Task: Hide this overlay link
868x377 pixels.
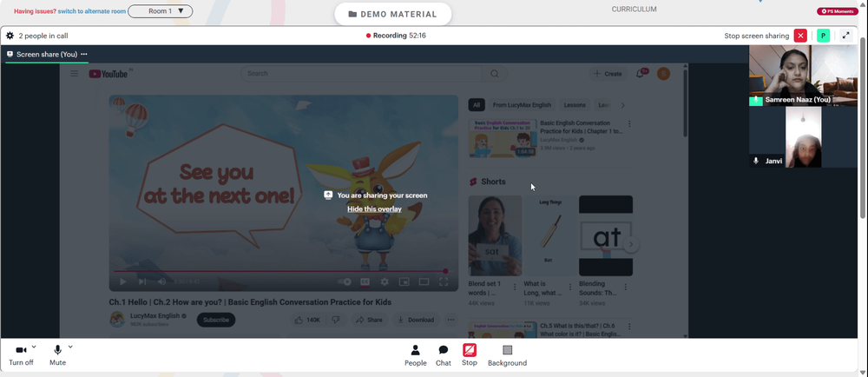Action: tap(374, 209)
